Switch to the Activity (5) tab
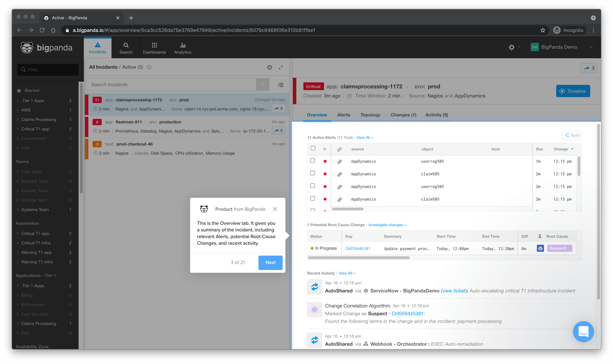 (437, 115)
